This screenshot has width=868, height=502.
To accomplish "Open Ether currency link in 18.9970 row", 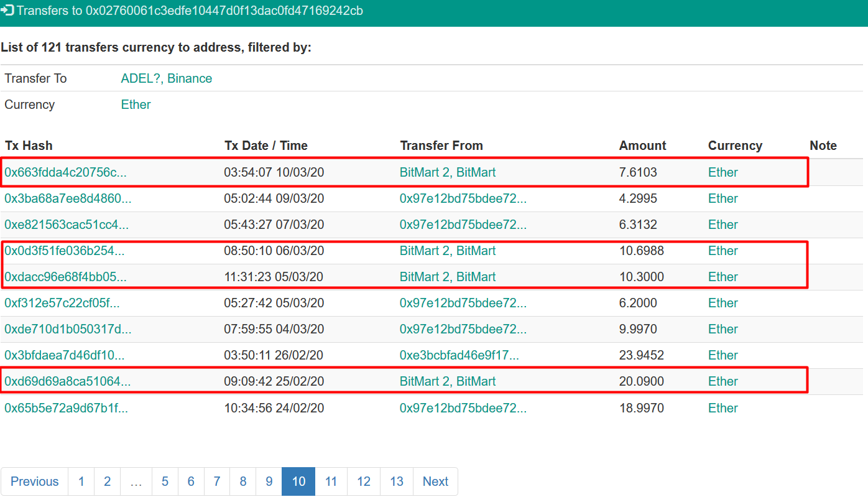I will tap(723, 408).
